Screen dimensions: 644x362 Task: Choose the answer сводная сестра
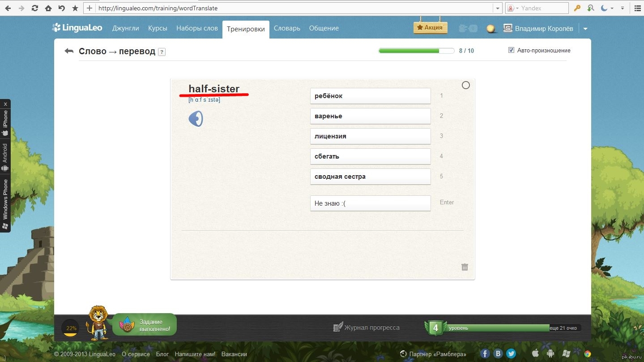(x=371, y=177)
